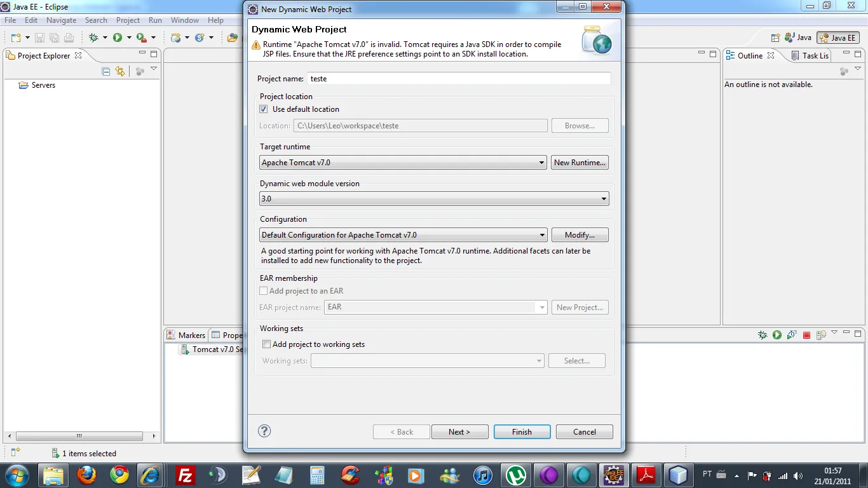Screen dimensions: 868x488
Task: Switch to the Java perspective
Action: pyautogui.click(x=798, y=37)
